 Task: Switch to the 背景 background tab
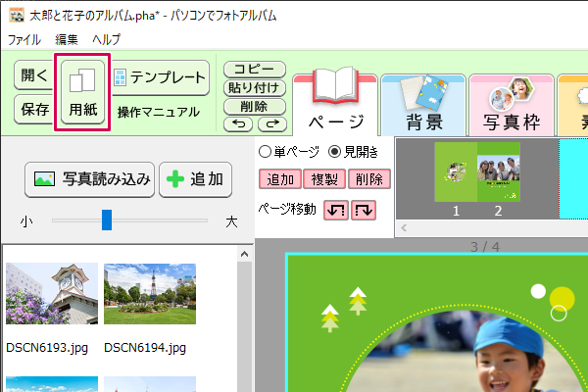[x=423, y=104]
